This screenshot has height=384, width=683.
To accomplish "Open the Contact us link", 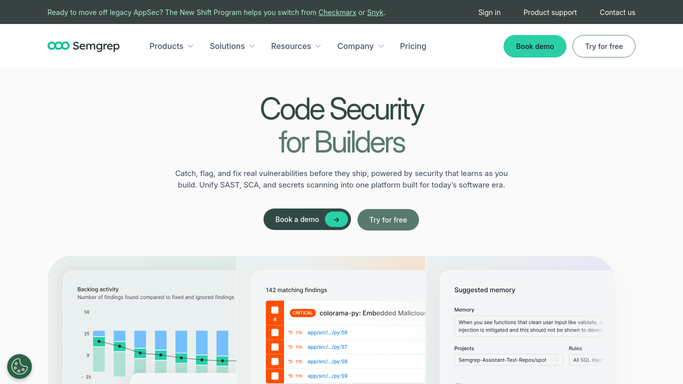I will [x=617, y=12].
